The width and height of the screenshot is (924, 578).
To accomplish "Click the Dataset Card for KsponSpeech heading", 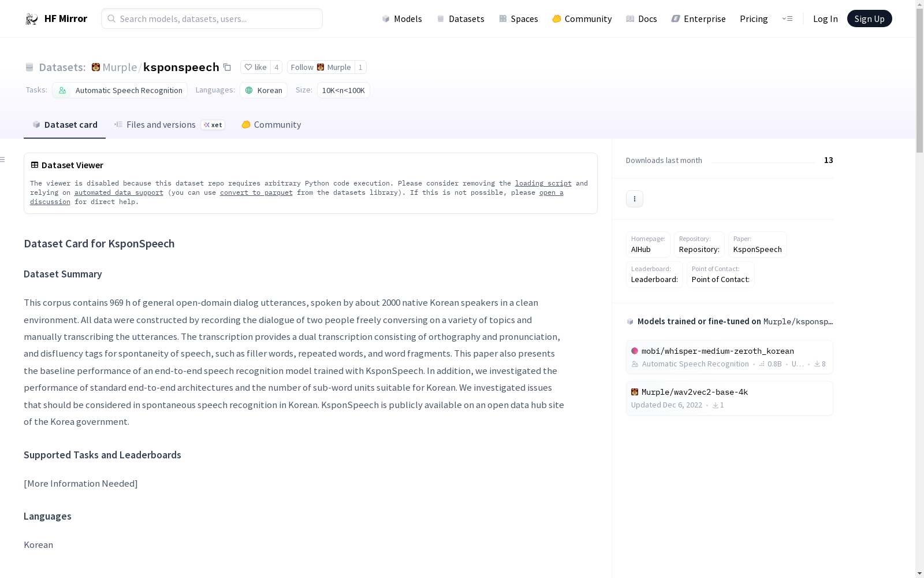I will tap(99, 244).
